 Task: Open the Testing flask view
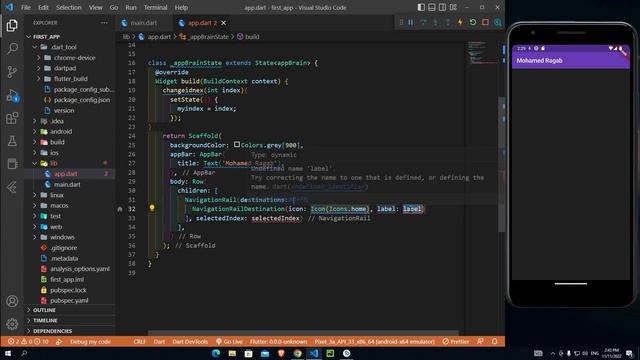point(12,141)
